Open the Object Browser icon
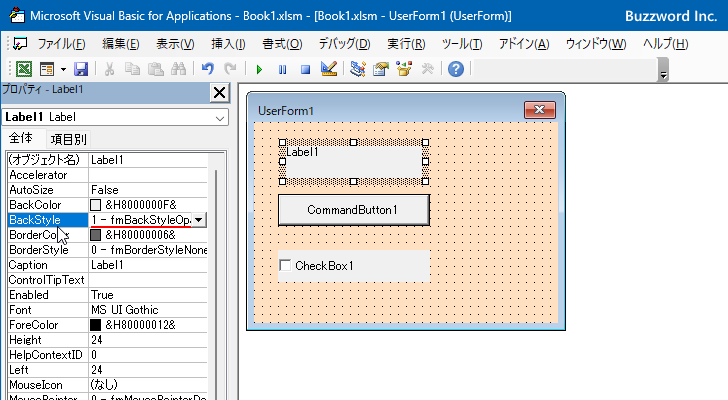 click(x=404, y=69)
